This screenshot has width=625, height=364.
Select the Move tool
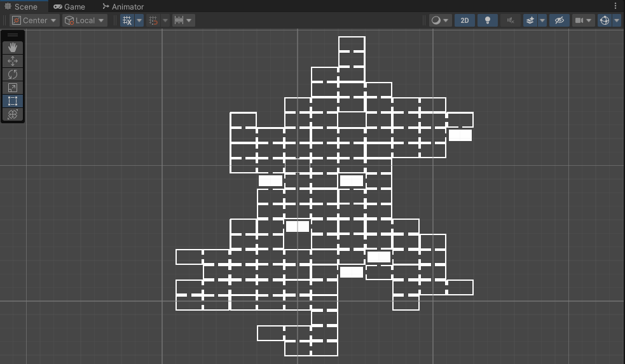point(13,61)
